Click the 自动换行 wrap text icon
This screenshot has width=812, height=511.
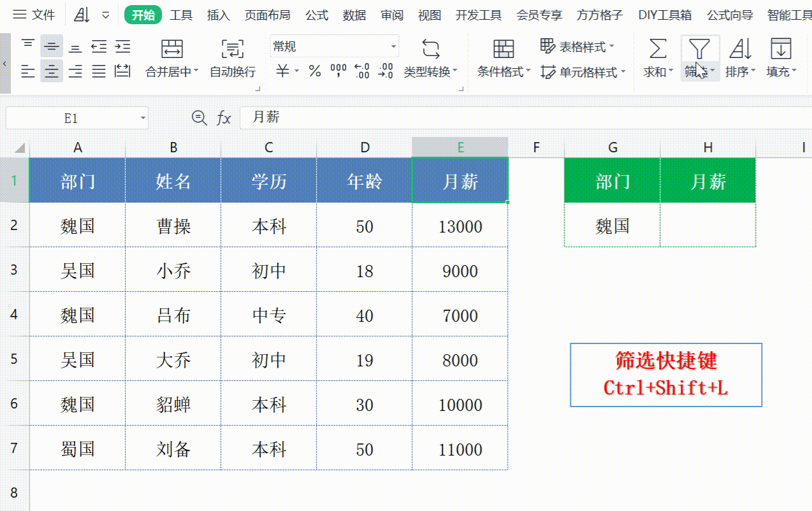click(x=233, y=48)
